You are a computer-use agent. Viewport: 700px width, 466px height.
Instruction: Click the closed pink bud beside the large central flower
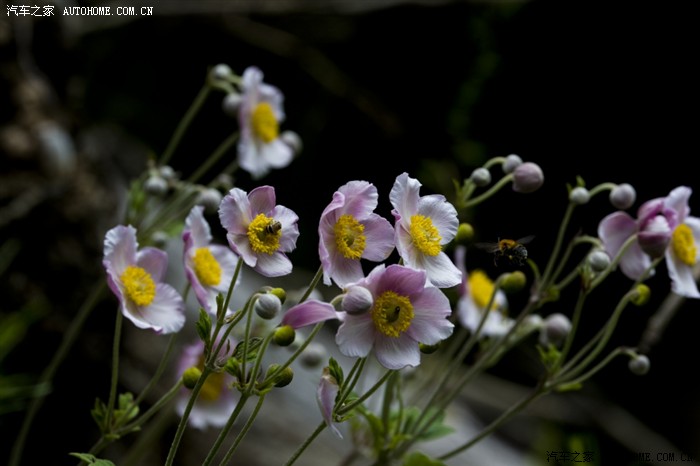(357, 299)
